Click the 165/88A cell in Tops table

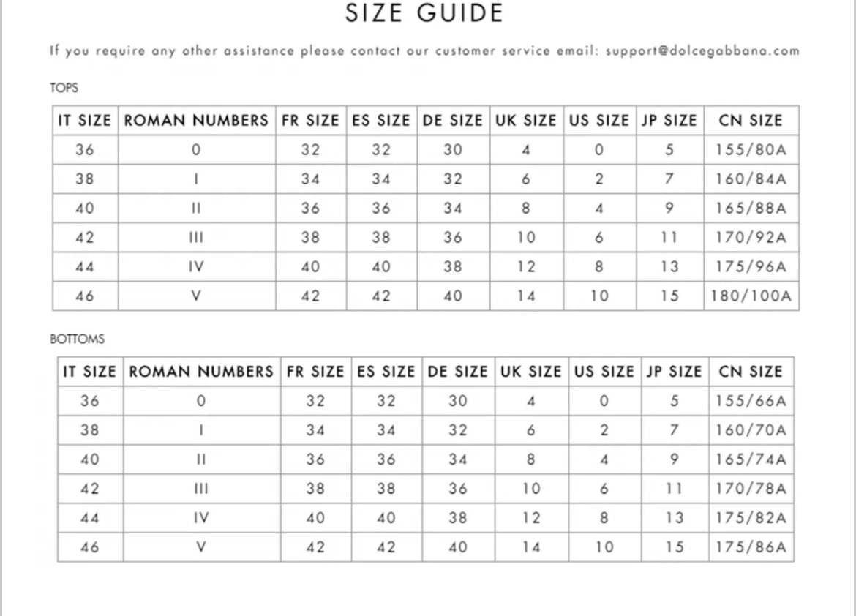point(751,209)
